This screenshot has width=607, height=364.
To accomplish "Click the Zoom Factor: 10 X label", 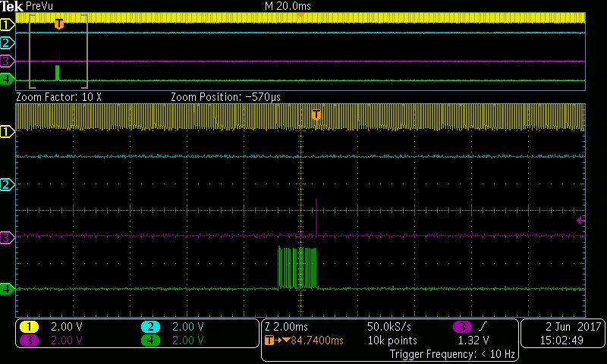I will (x=59, y=97).
